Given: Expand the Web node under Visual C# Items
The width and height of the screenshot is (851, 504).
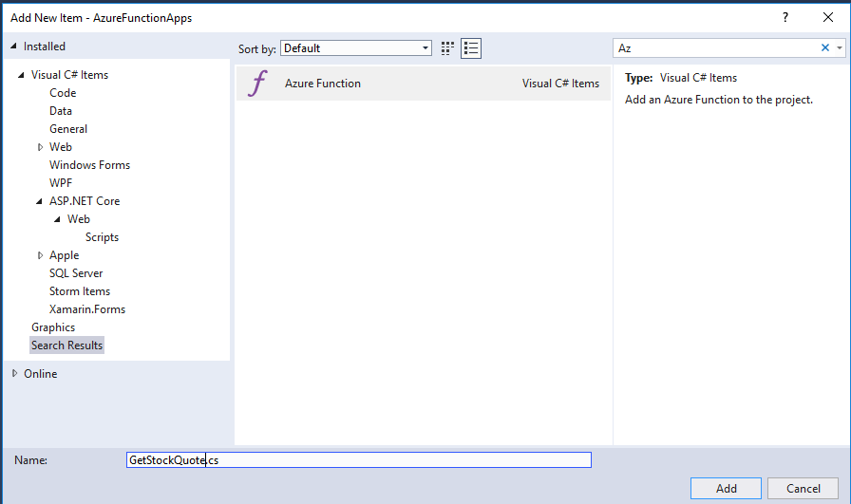Looking at the screenshot, I should (40, 147).
